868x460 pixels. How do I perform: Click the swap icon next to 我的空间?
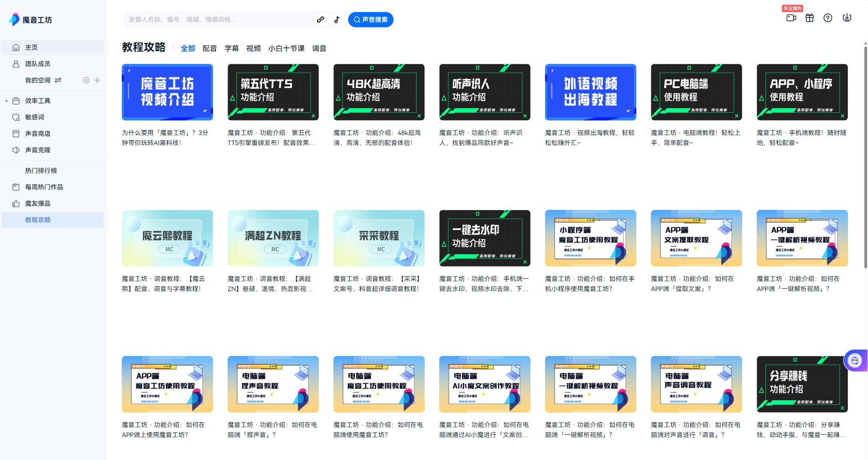58,80
